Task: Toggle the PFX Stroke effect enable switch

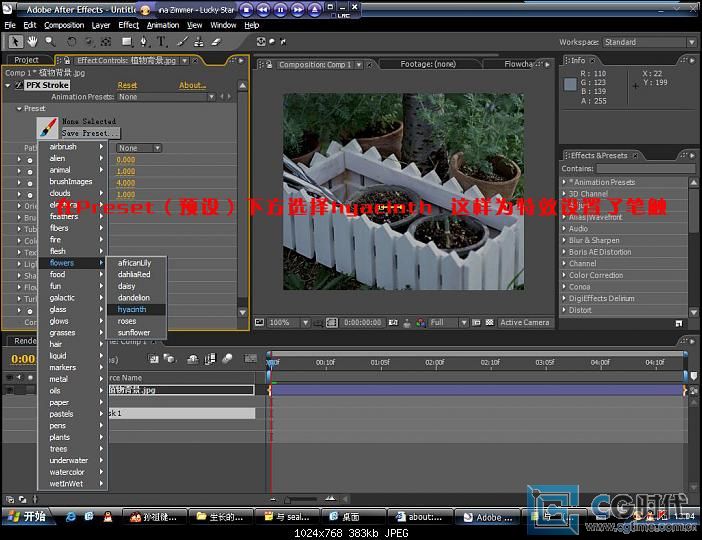Action: tap(19, 85)
